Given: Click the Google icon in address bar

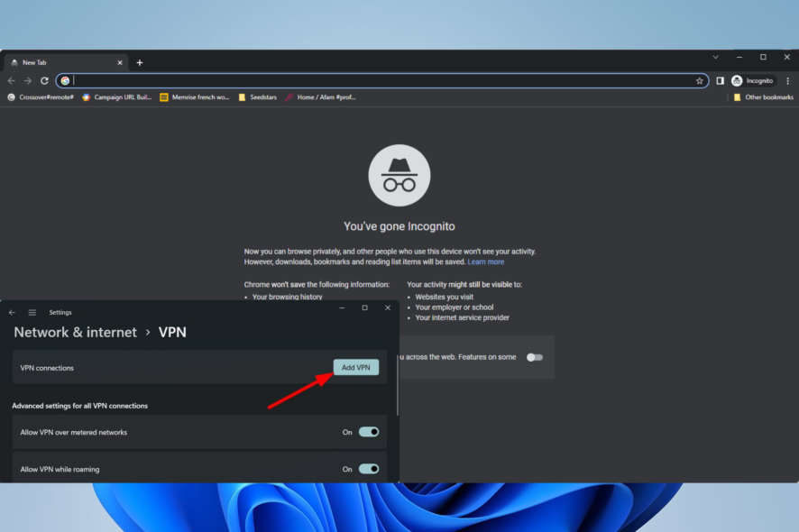Looking at the screenshot, I should (65, 80).
